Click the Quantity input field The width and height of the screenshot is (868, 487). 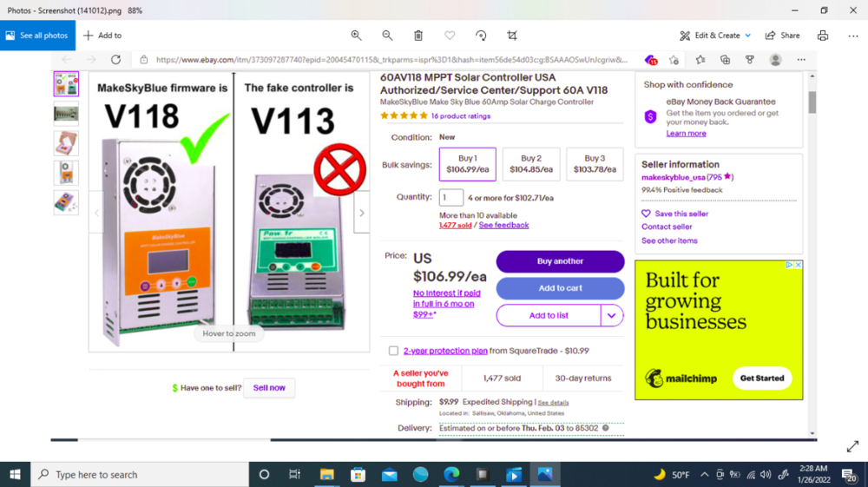pyautogui.click(x=451, y=198)
